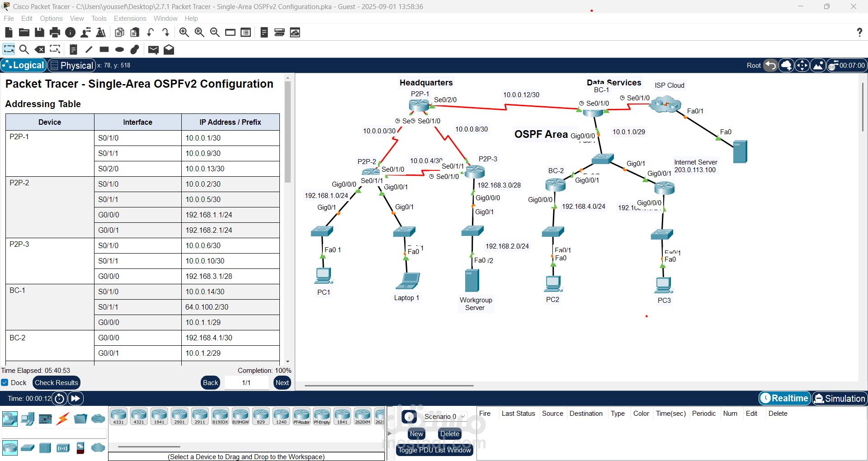
Task: Click the page number 1/1 field
Action: 246,382
